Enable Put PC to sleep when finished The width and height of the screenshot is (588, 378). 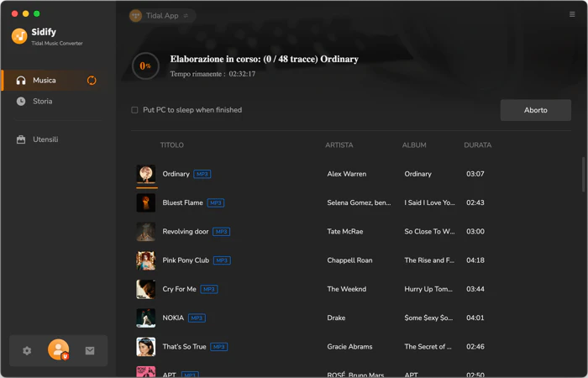(x=134, y=110)
